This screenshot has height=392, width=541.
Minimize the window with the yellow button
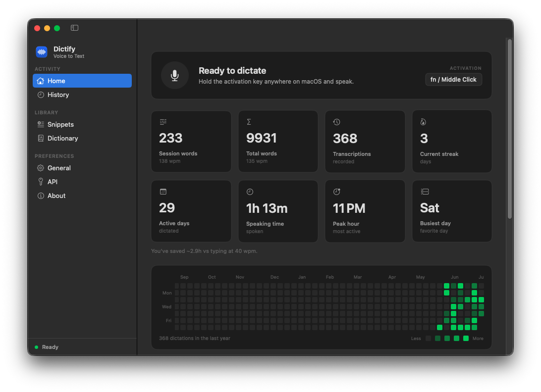pos(47,28)
